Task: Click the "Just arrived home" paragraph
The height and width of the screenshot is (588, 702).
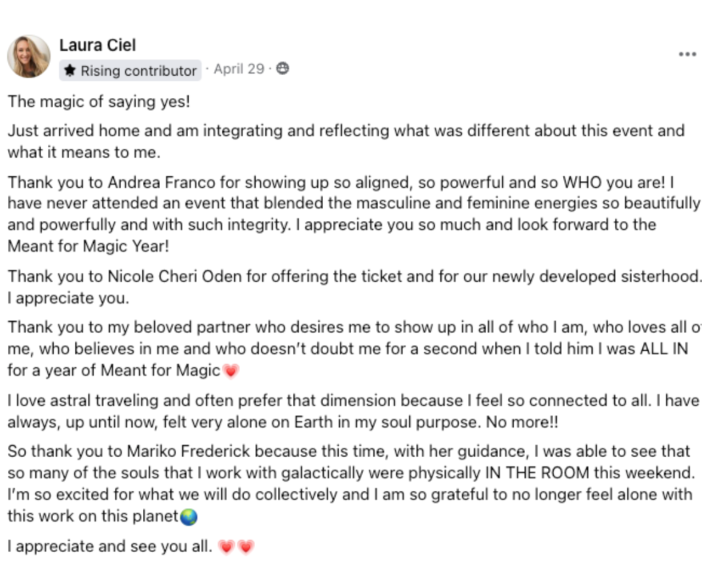Action: [x=346, y=141]
